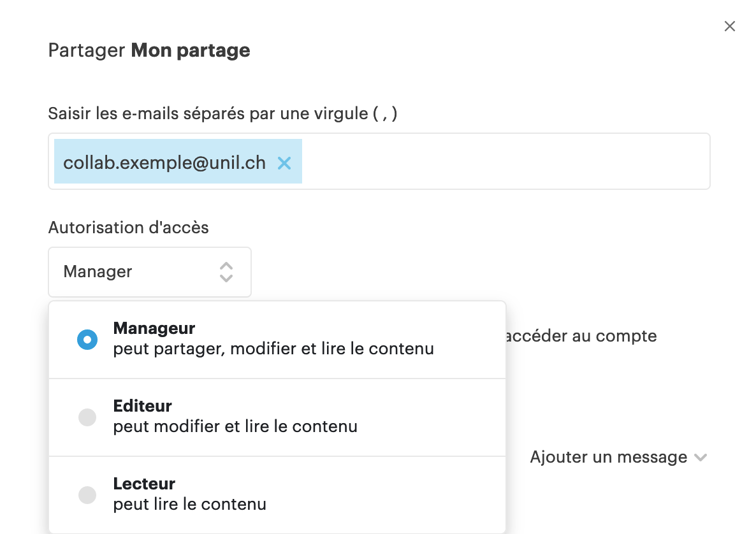Viewport: 756px width, 534px height.
Task: Click the up-down chevrons in the Manager selector
Action: 226,272
